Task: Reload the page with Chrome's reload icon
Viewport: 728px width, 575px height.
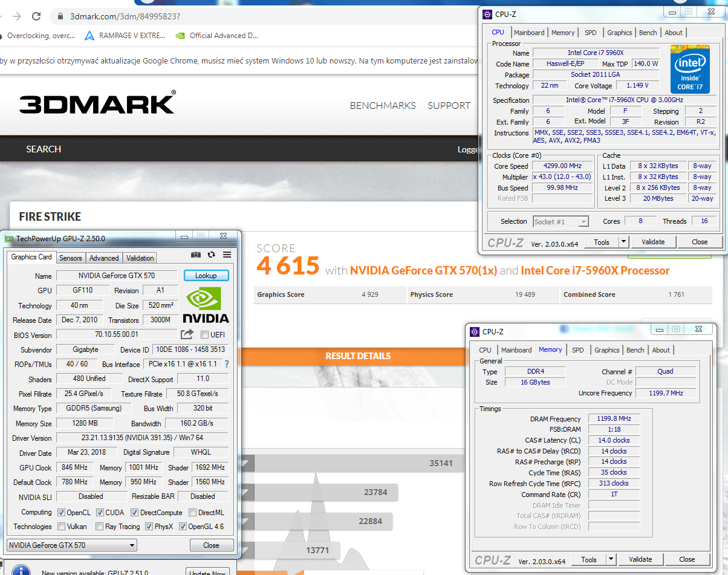Action: point(36,16)
